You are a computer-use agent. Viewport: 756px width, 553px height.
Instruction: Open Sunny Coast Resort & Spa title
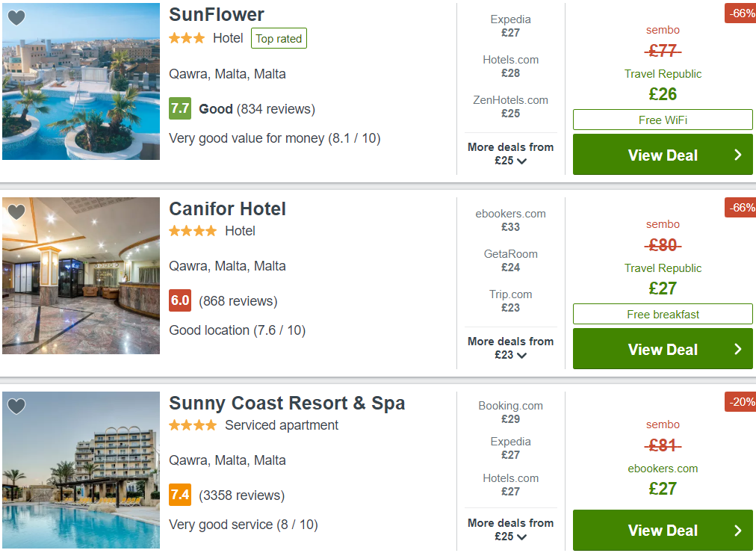click(x=287, y=403)
